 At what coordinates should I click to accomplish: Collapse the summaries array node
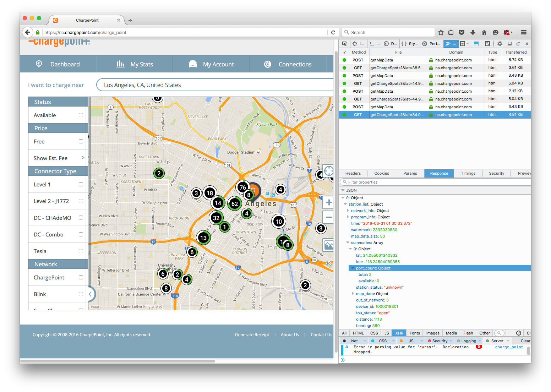348,243
